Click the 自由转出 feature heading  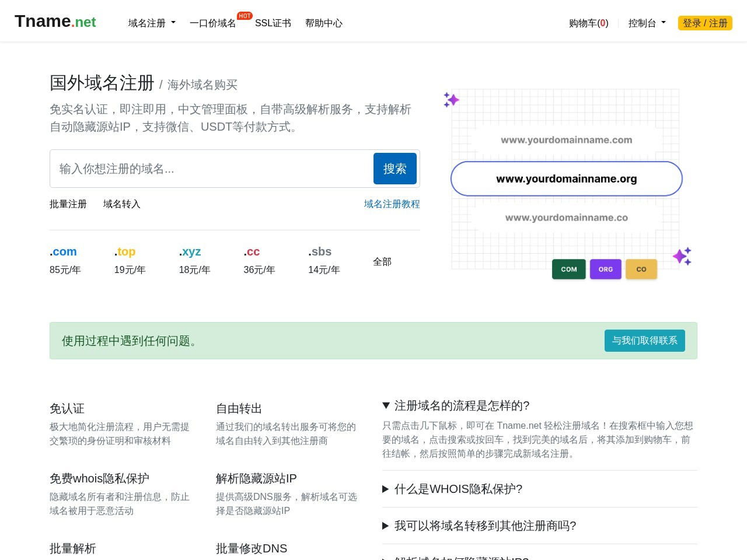pos(239,408)
